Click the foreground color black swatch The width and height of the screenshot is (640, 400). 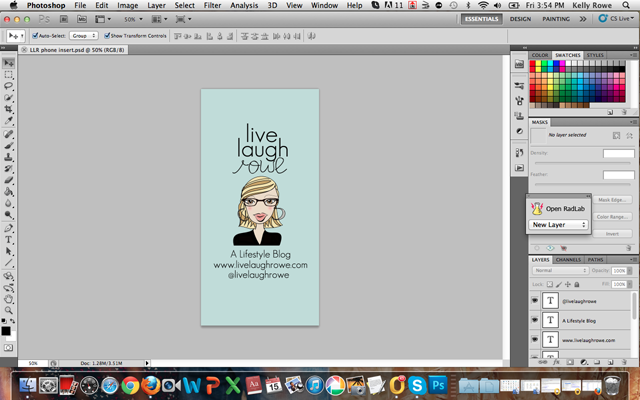point(6,330)
